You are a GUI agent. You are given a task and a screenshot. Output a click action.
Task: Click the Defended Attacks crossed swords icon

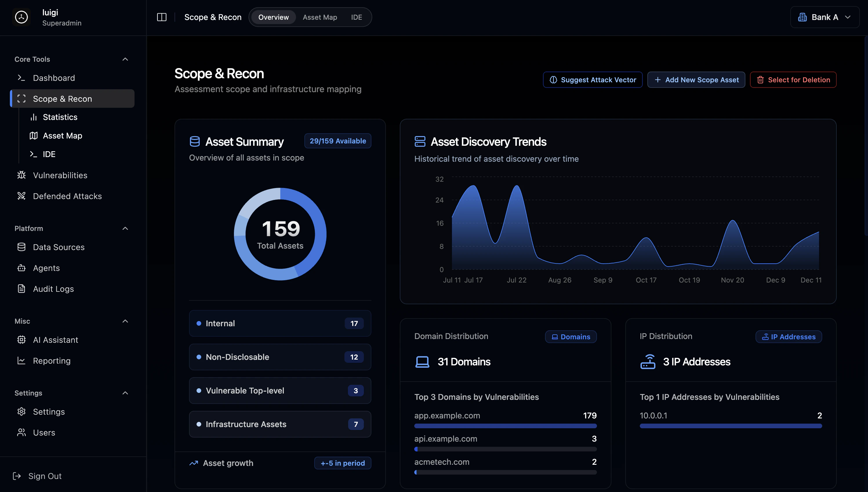[x=21, y=196]
